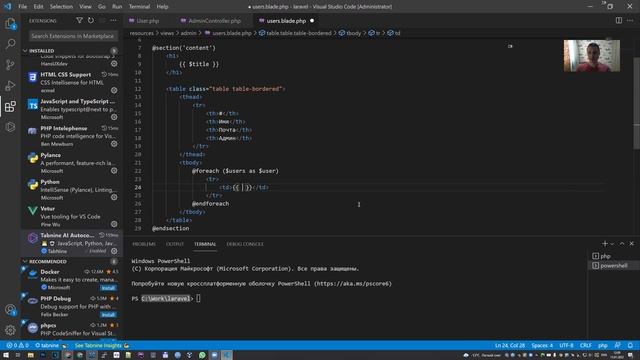The width and height of the screenshot is (640, 360).
Task: Open editor more actions menu
Action: point(630,20)
